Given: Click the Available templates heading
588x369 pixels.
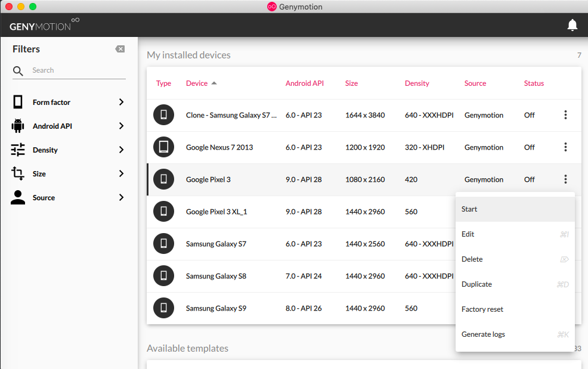Looking at the screenshot, I should (x=187, y=348).
